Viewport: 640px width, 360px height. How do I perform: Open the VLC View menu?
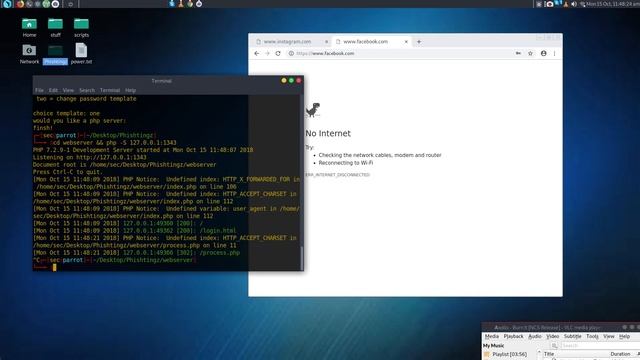609,336
